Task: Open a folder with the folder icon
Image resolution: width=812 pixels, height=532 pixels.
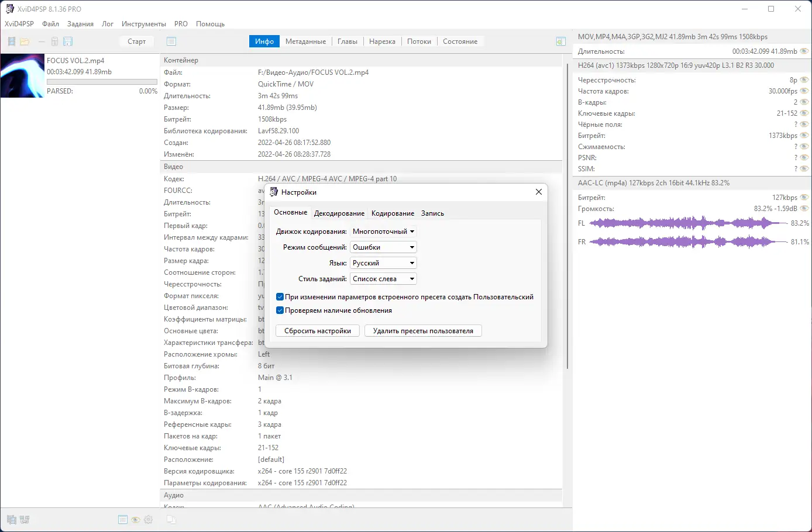Action: click(x=25, y=42)
